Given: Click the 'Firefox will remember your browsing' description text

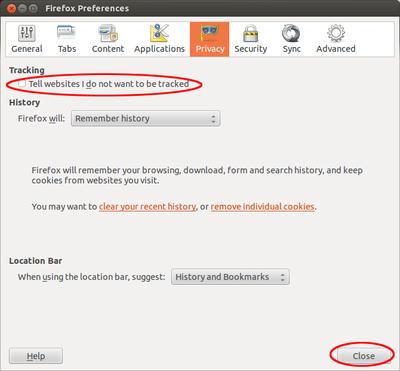Looking at the screenshot, I should [197, 175].
